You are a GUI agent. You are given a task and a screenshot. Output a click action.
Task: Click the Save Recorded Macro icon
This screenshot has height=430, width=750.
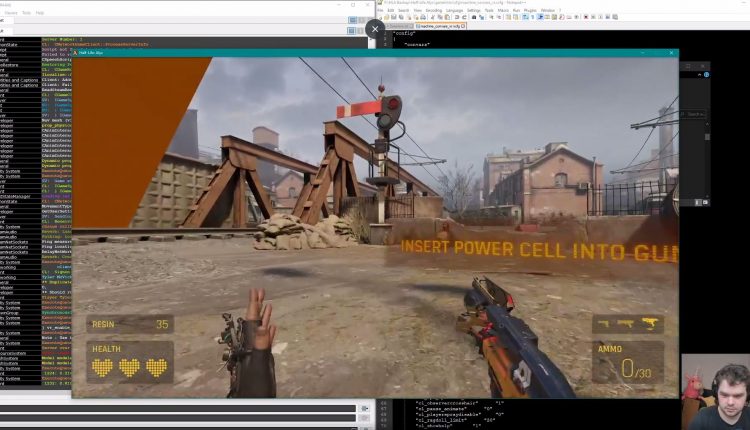pos(615,17)
